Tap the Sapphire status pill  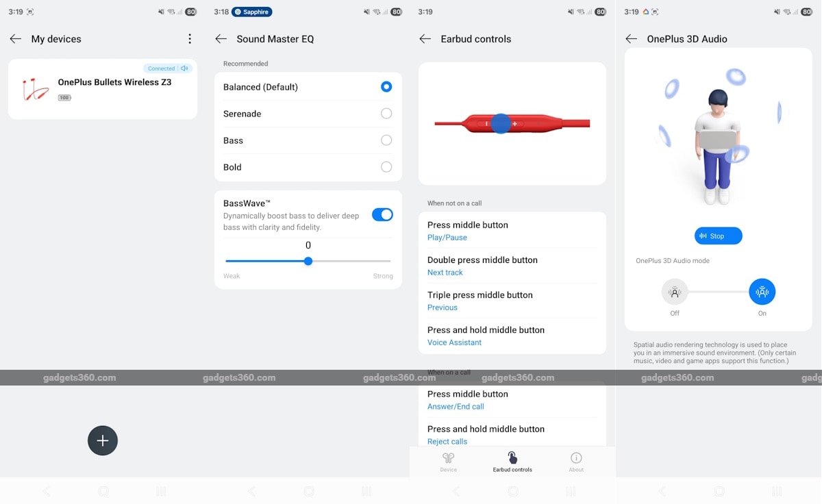pos(251,12)
